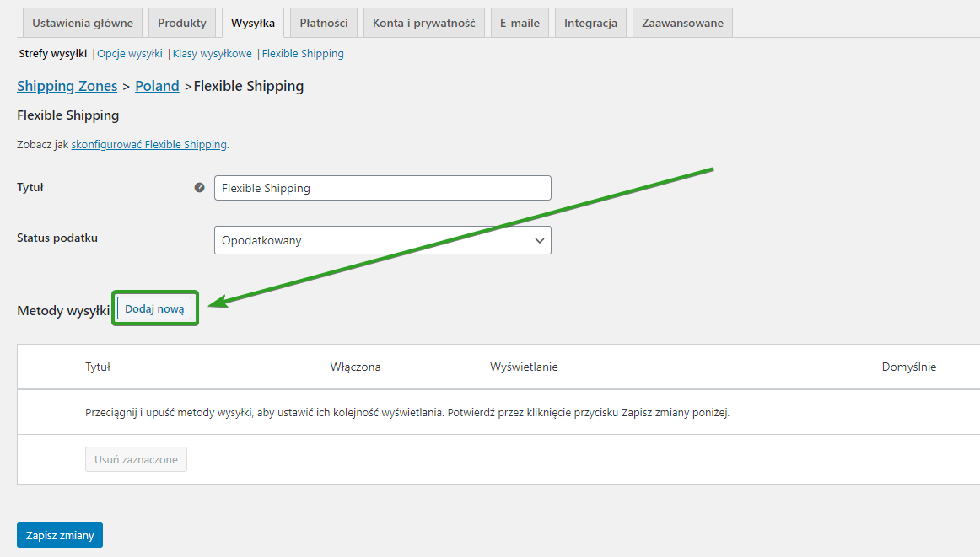Open the Zaawansowane tab
The width and height of the screenshot is (980, 557).
pos(682,23)
